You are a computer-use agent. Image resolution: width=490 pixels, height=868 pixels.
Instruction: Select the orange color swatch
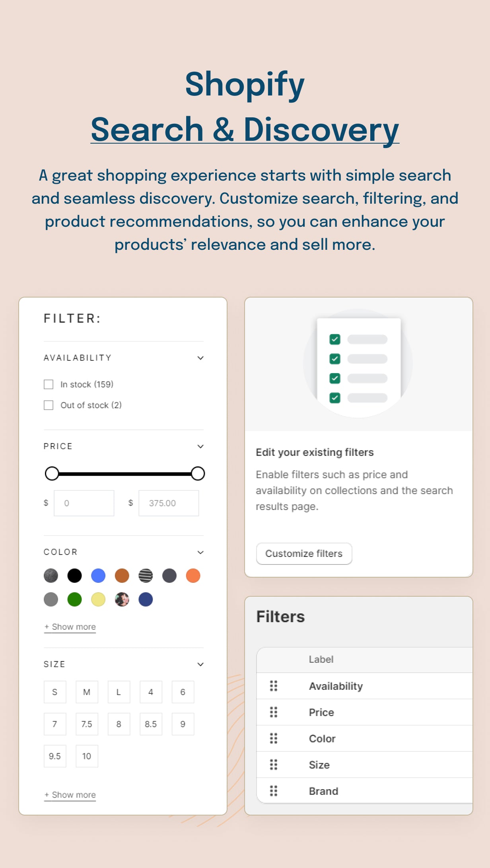[x=193, y=576]
